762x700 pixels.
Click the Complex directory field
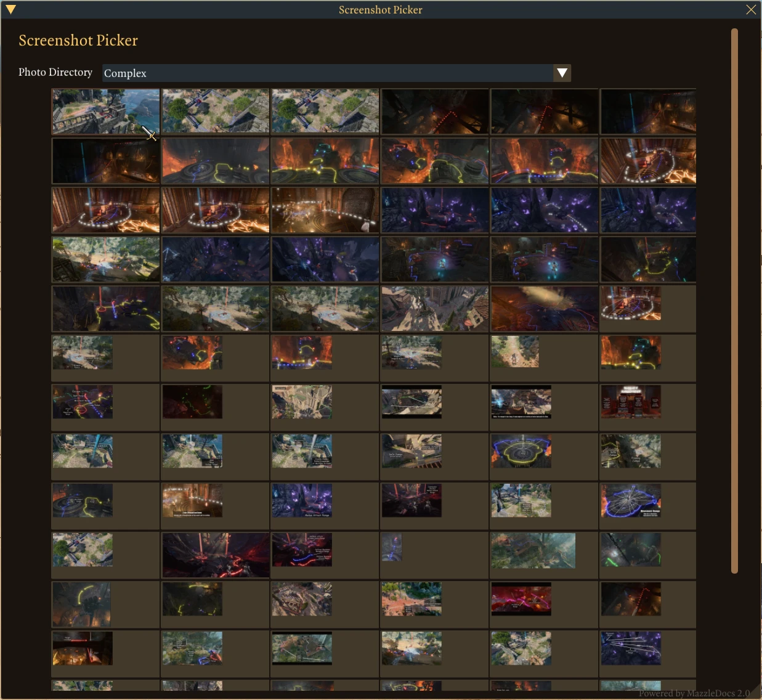328,73
